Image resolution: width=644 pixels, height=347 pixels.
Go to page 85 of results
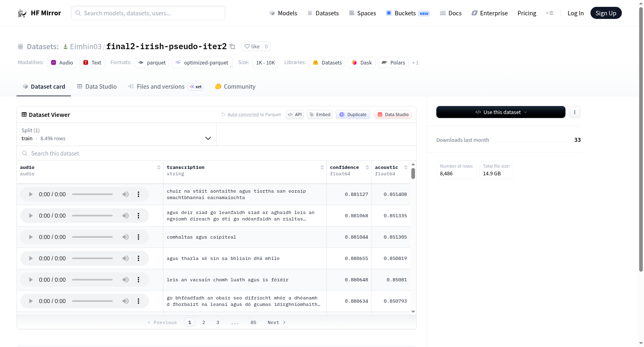coord(254,322)
